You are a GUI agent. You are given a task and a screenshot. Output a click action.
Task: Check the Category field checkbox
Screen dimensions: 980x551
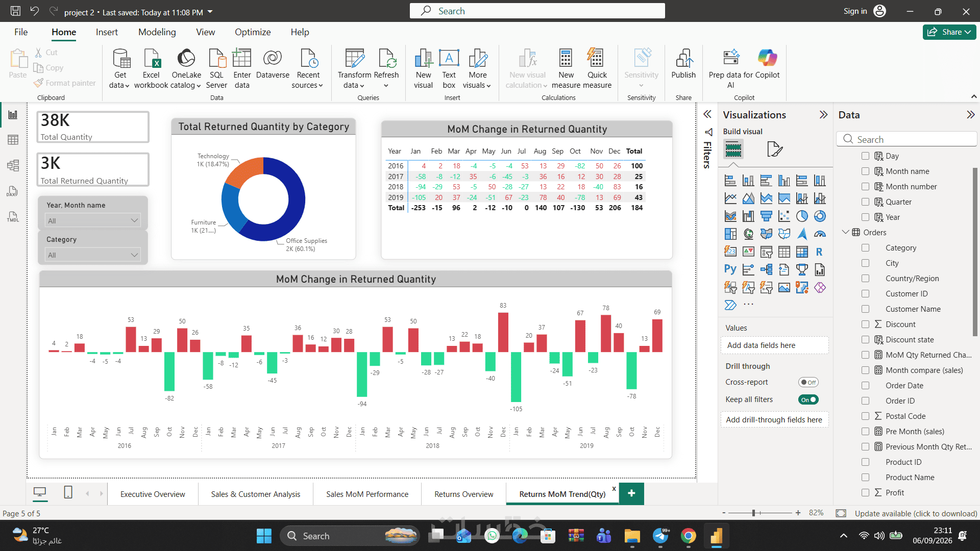point(865,247)
